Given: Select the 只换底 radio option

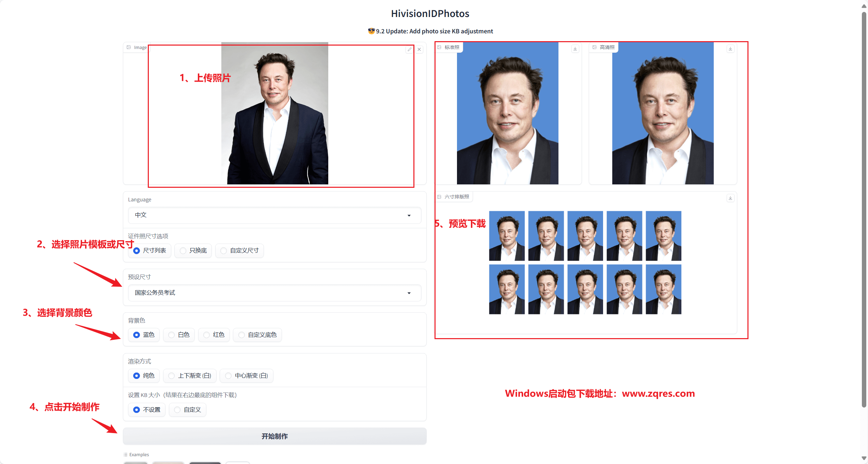Looking at the screenshot, I should point(193,251).
